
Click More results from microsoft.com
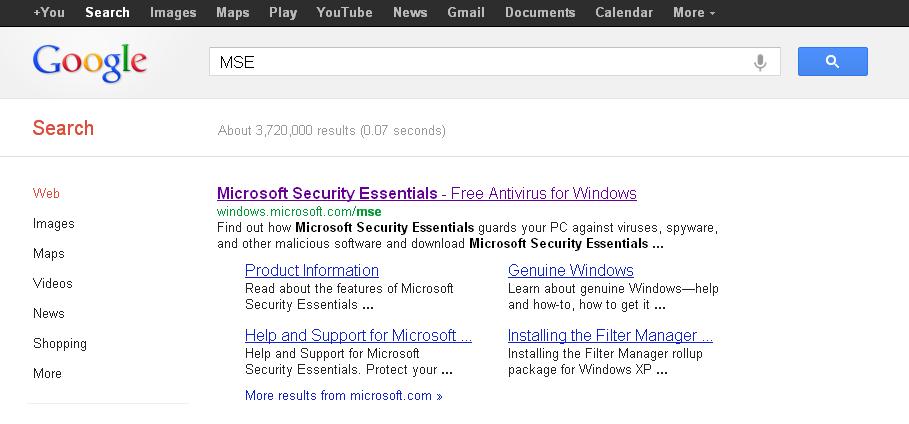click(343, 395)
